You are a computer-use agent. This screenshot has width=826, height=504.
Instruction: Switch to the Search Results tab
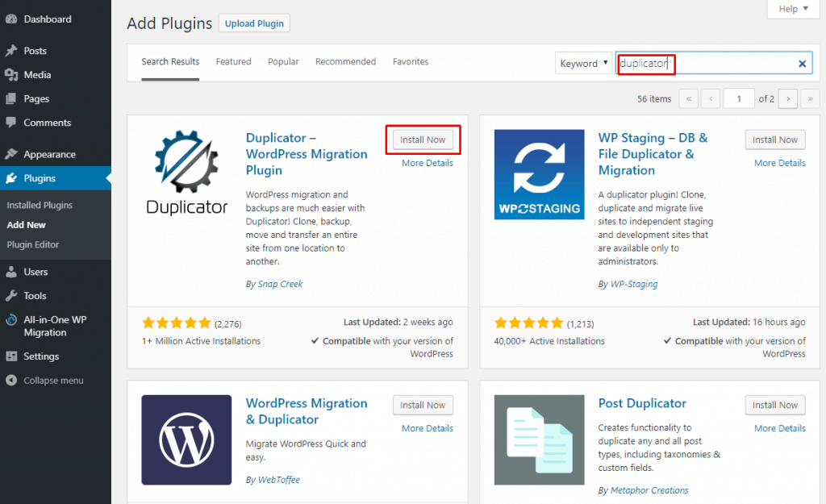coord(170,61)
